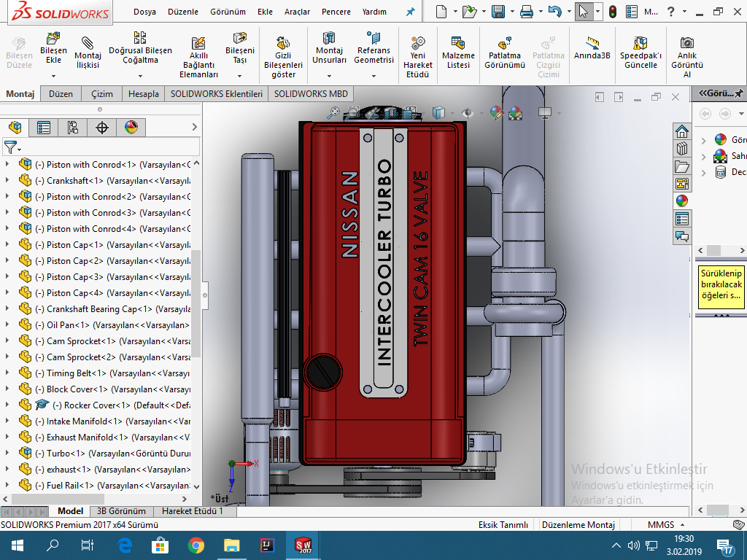Open the PropertyManager tab icon
The height and width of the screenshot is (560, 747).
(x=43, y=127)
